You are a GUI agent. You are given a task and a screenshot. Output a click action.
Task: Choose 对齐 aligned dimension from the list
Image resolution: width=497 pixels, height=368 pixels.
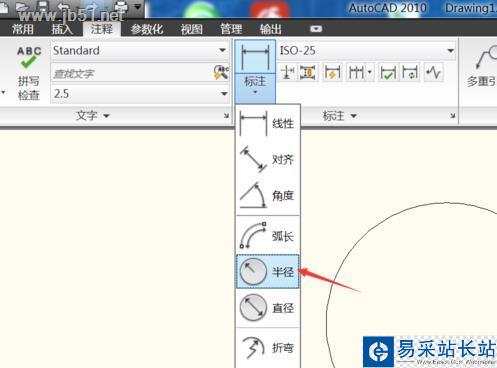[268, 159]
